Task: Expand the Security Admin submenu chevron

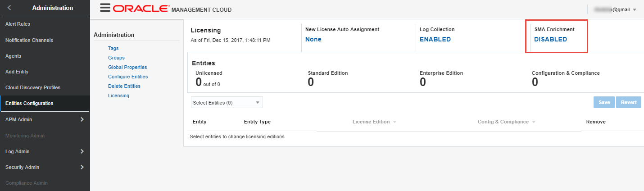Action: pos(82,167)
